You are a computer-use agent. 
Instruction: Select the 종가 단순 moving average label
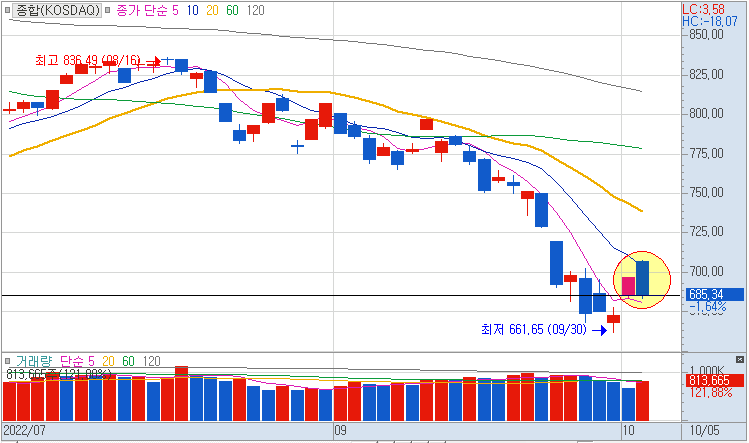141,10
